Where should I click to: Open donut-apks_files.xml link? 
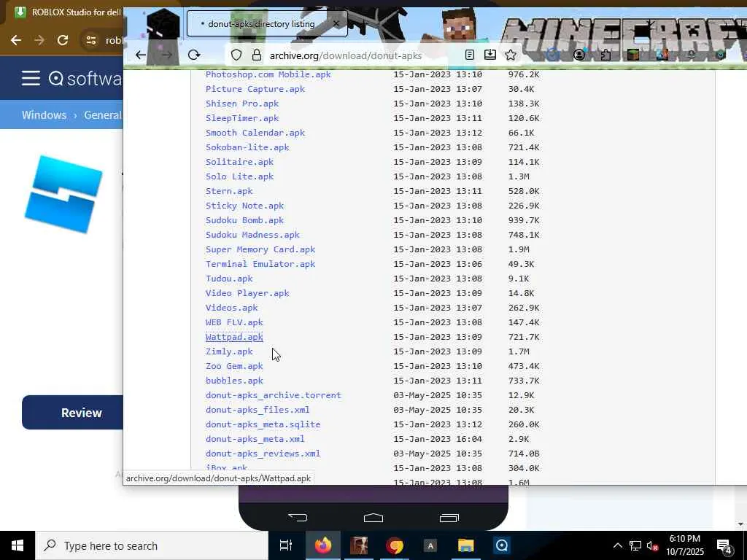pos(258,410)
